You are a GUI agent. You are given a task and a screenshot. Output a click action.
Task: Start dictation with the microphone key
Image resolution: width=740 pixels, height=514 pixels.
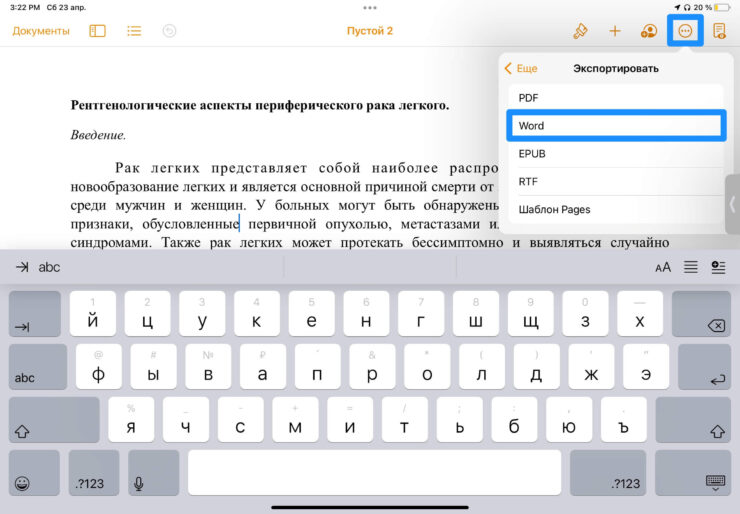coord(153,472)
